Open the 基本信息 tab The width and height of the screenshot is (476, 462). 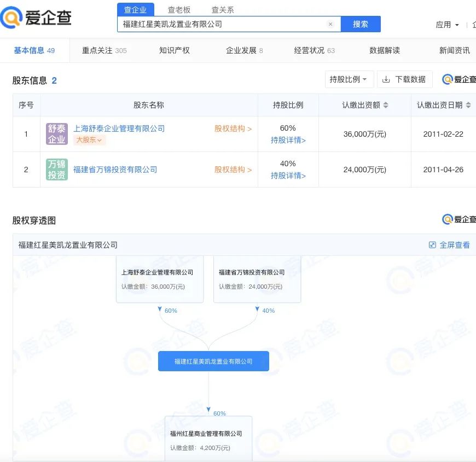point(34,50)
